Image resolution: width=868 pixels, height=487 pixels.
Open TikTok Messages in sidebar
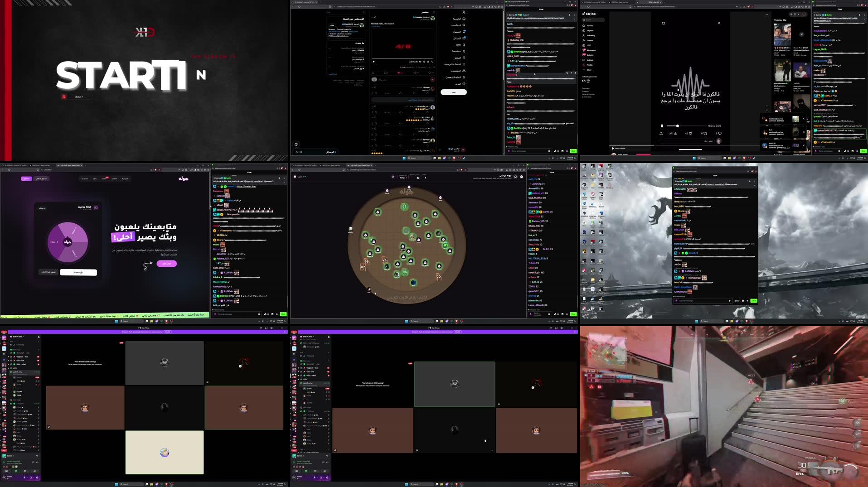tap(591, 50)
